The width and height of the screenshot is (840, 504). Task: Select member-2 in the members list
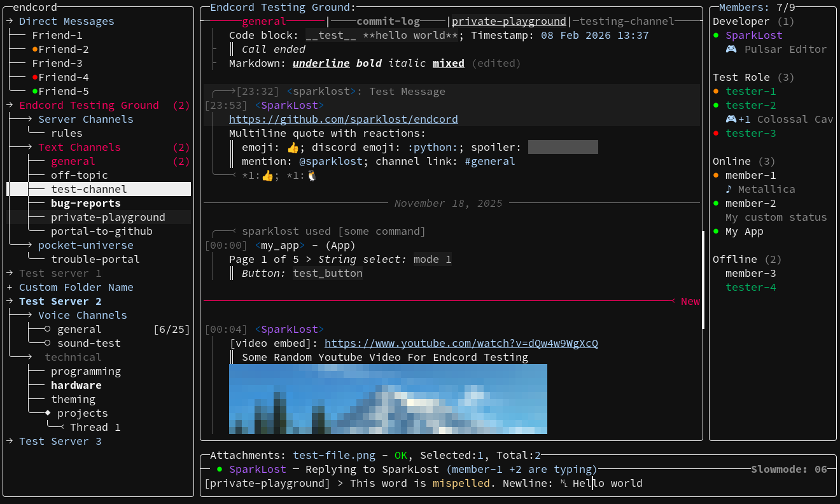[x=751, y=203]
